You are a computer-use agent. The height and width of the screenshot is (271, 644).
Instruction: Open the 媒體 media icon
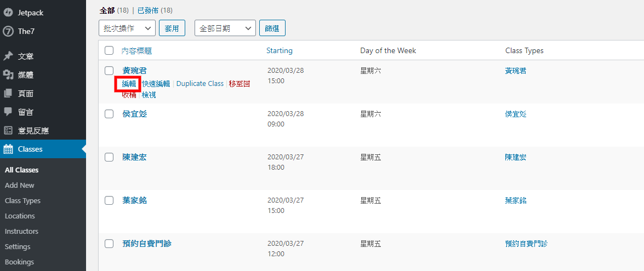[x=8, y=74]
